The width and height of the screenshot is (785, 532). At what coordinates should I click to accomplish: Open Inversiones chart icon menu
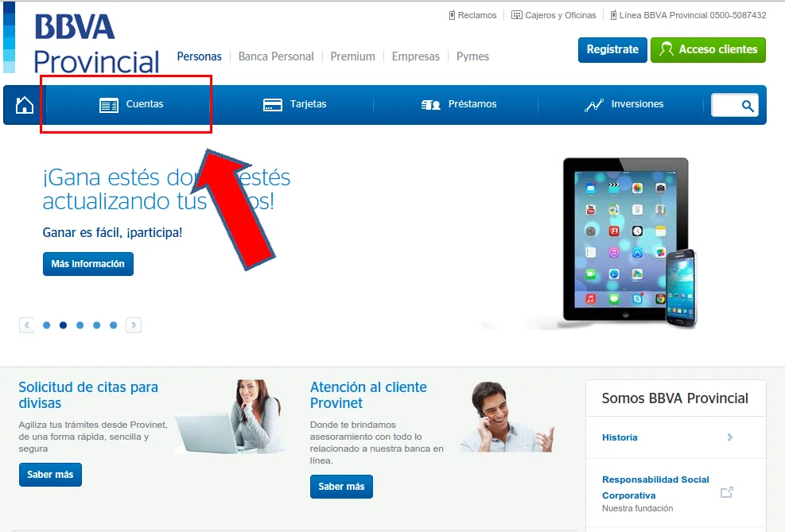click(x=624, y=105)
